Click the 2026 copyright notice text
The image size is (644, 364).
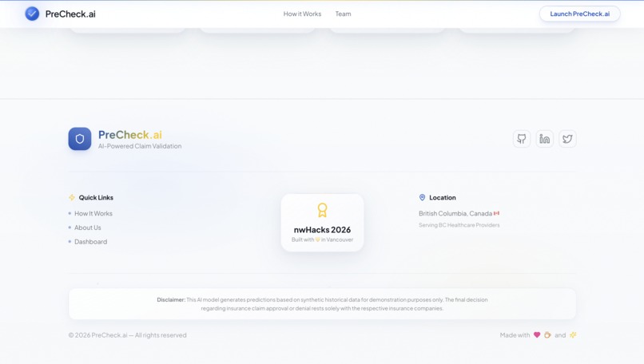(127, 334)
